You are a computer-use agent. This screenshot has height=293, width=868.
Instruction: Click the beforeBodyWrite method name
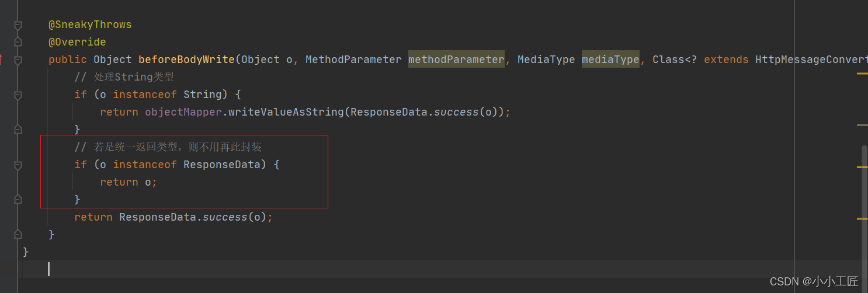pyautogui.click(x=186, y=60)
